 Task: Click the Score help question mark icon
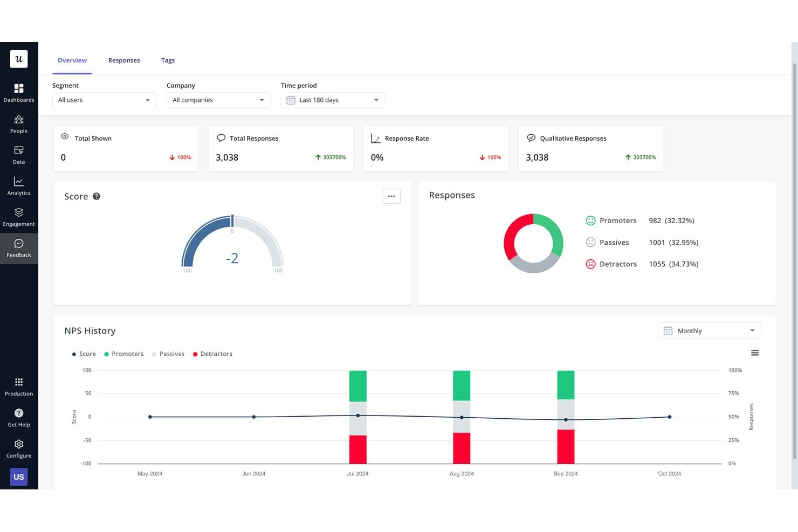[x=97, y=196]
